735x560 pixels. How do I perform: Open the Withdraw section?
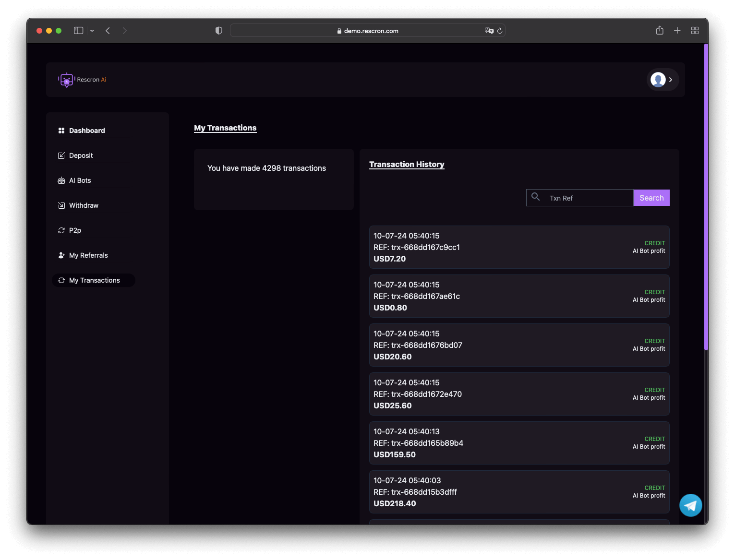click(x=84, y=205)
